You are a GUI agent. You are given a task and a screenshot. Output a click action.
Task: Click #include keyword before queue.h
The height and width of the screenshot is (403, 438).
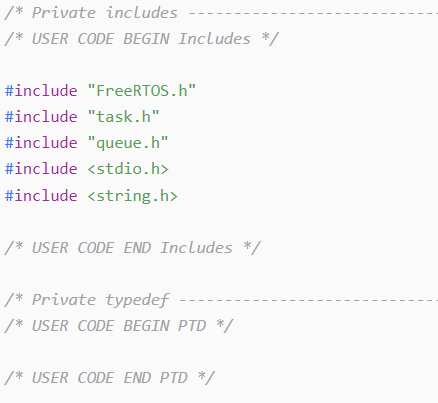click(x=41, y=143)
